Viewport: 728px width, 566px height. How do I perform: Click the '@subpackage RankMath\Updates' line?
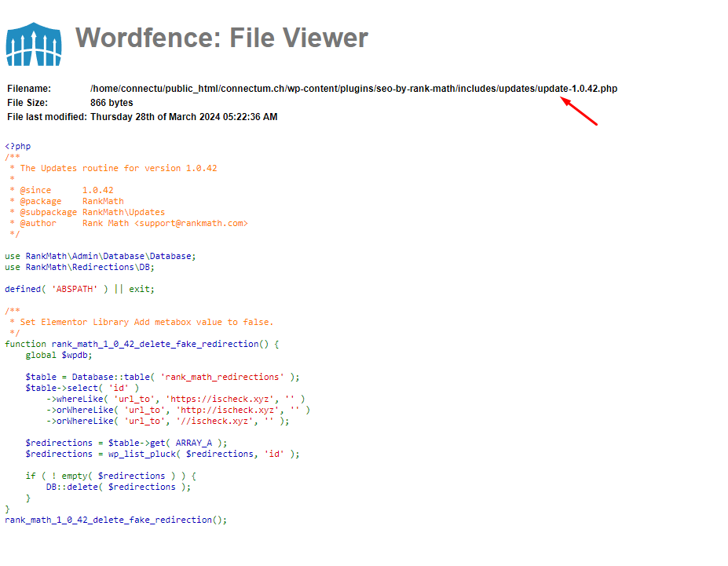[x=87, y=212]
